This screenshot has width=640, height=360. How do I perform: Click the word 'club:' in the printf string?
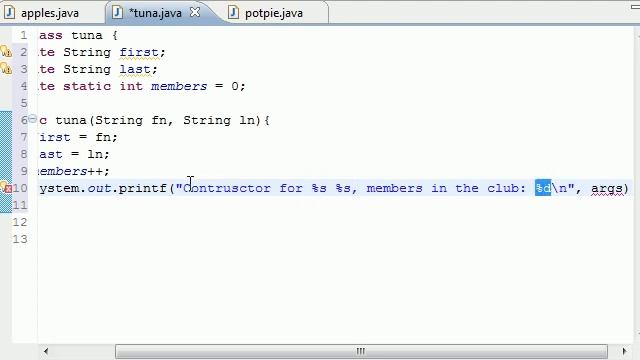506,188
